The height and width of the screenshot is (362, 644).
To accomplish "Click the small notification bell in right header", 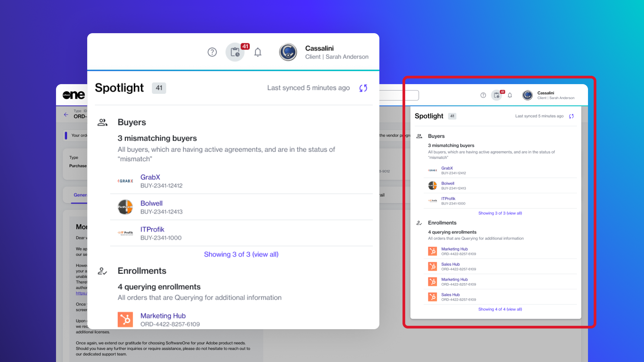I will point(510,96).
